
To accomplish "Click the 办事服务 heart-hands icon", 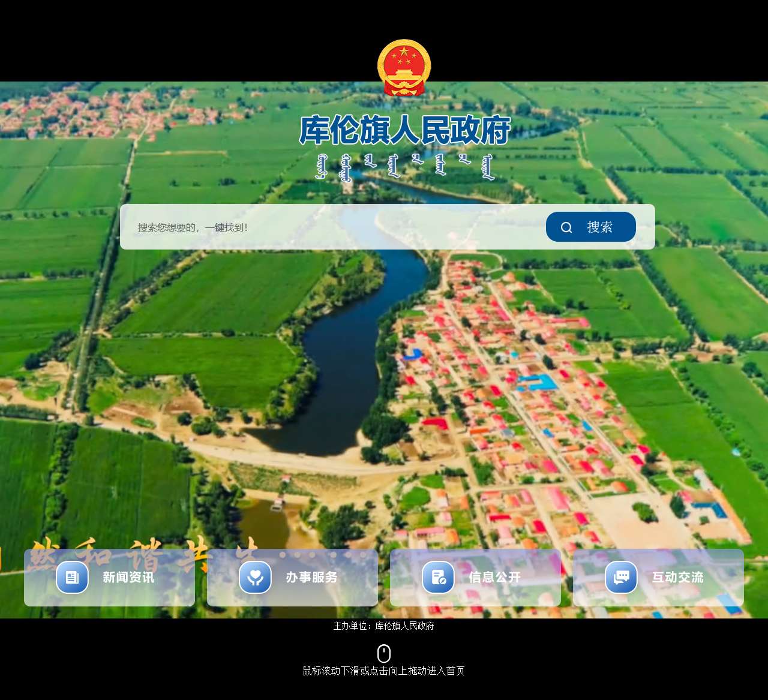I will (255, 577).
